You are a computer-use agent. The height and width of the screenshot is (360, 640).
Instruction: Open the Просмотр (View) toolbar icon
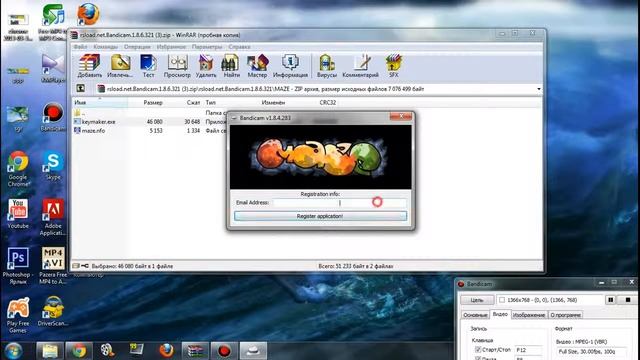click(177, 66)
